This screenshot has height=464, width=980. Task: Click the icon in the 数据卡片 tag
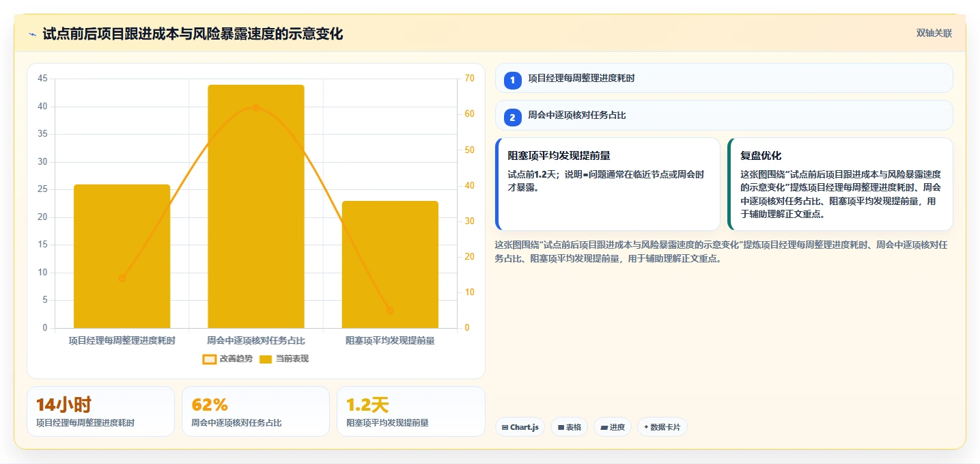tap(646, 427)
